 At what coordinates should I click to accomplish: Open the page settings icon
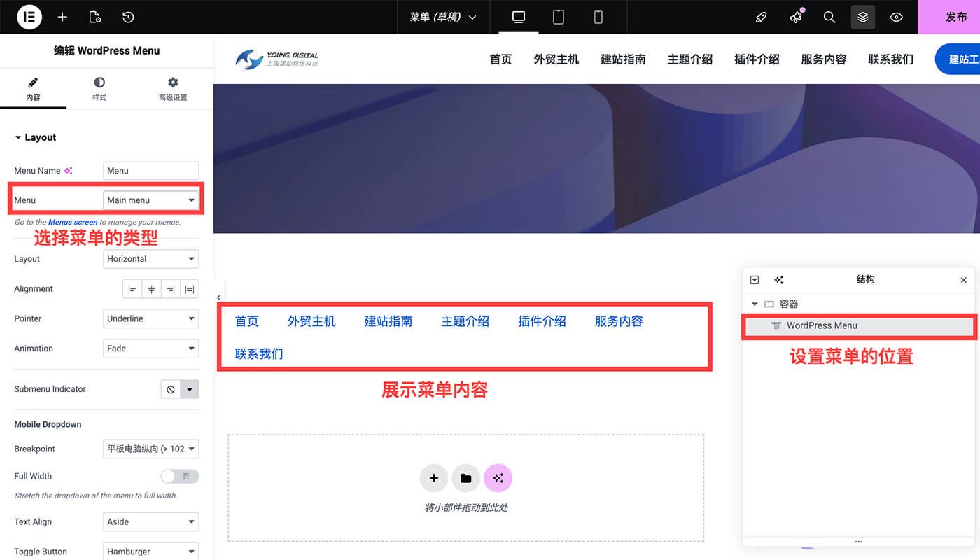pos(95,17)
